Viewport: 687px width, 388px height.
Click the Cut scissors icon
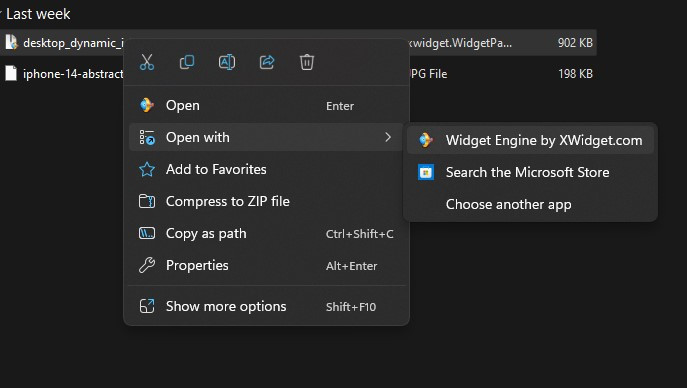[147, 62]
